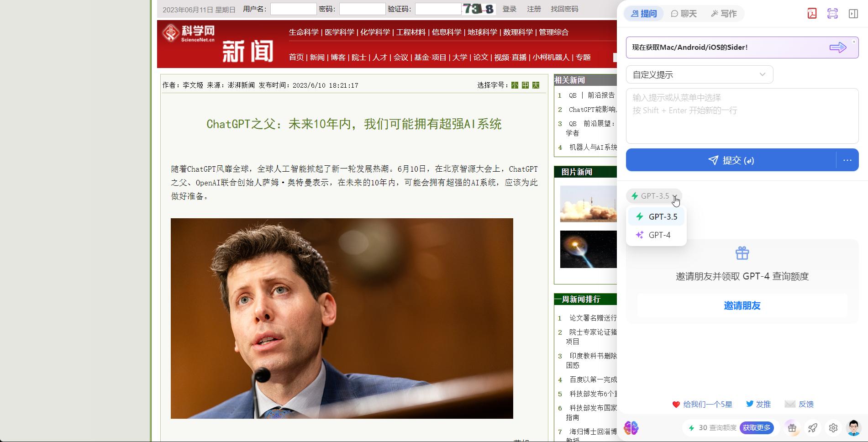Click the 邀请朋友 invite link
Image resolution: width=868 pixels, height=442 pixels.
[742, 305]
